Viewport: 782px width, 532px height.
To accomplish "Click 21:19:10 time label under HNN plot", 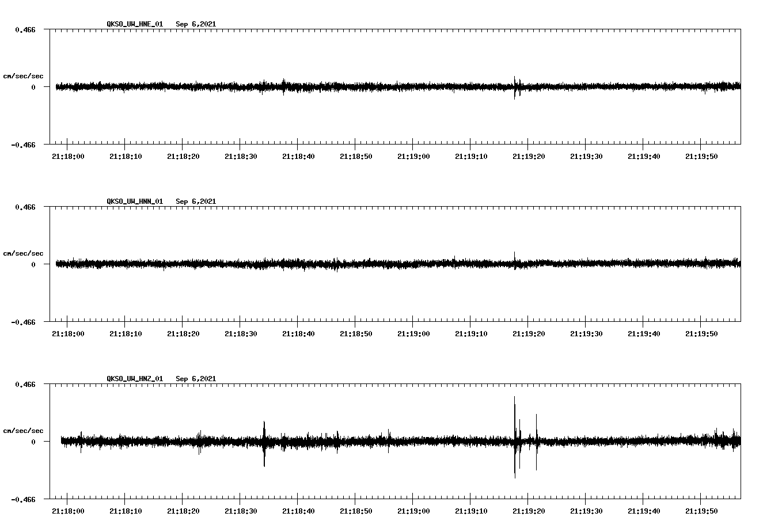I will pos(471,334).
